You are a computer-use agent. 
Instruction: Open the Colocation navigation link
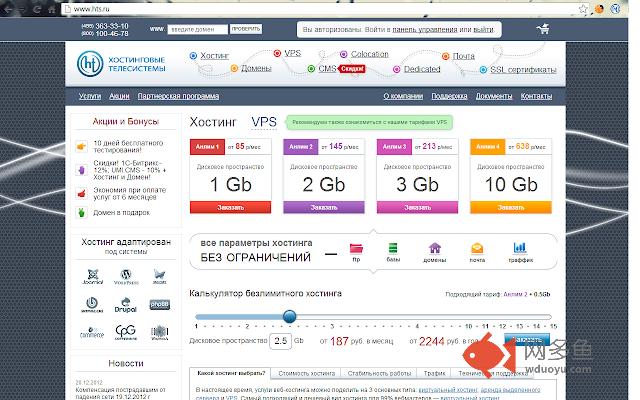coord(370,54)
